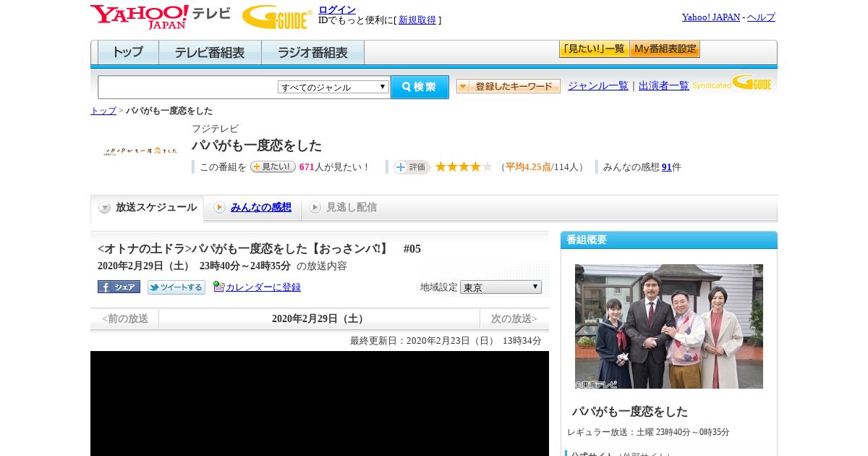Expand the 地域設定 東京 dropdown
Screen dimensions: 868x456
(x=501, y=287)
